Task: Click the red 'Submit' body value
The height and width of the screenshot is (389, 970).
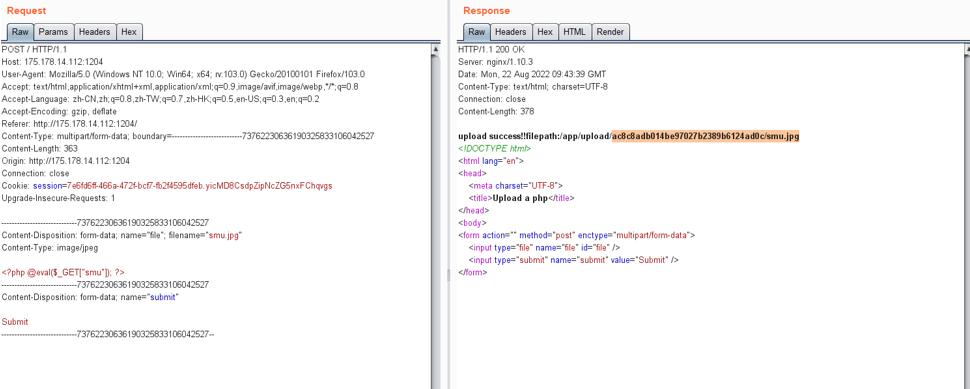Action: [x=15, y=322]
